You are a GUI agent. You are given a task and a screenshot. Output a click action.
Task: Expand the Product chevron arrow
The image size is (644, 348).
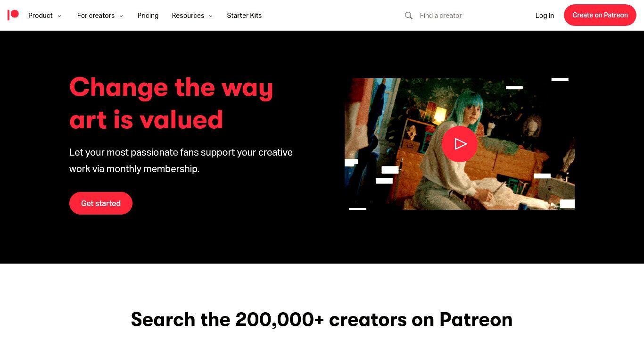pos(59,16)
